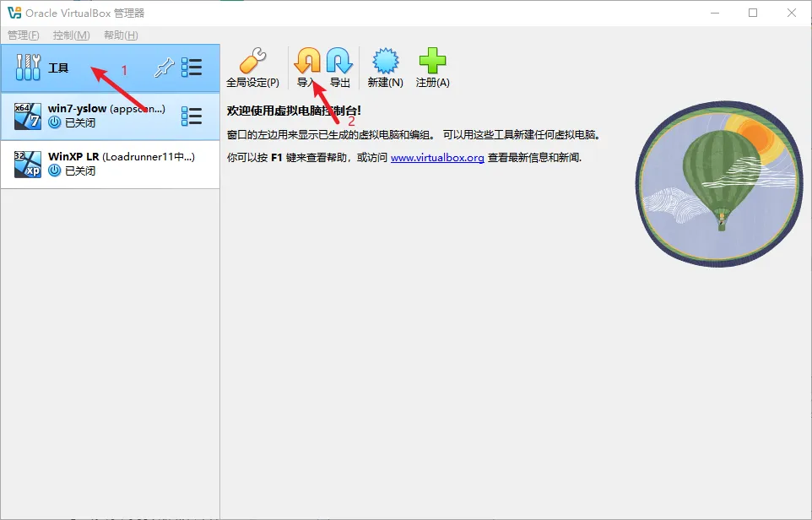Open the 管理(F) menu
The width and height of the screenshot is (812, 520).
pos(23,35)
